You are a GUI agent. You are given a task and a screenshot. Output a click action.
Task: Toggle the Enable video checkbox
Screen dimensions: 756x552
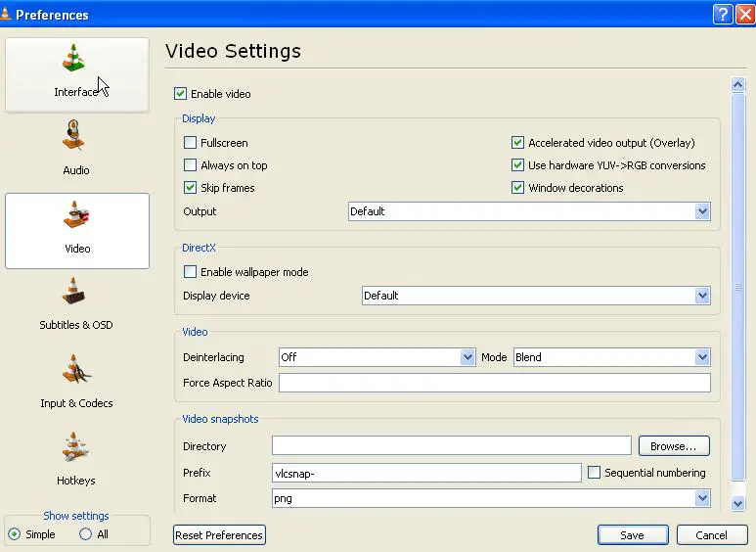[180, 94]
